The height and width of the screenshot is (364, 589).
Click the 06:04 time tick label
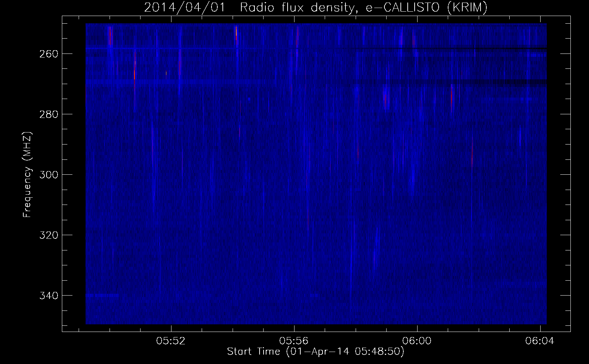pyautogui.click(x=540, y=341)
